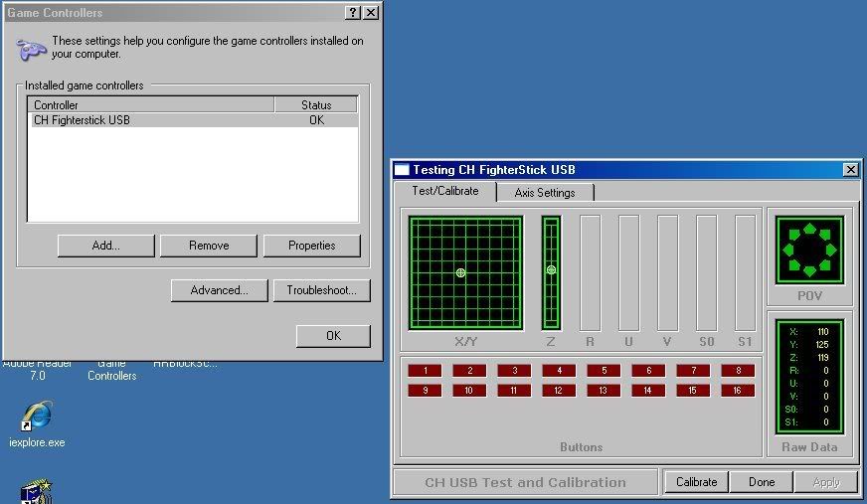The image size is (867, 504).
Task: Select CH Fighterstick USB list row
Action: click(x=193, y=120)
